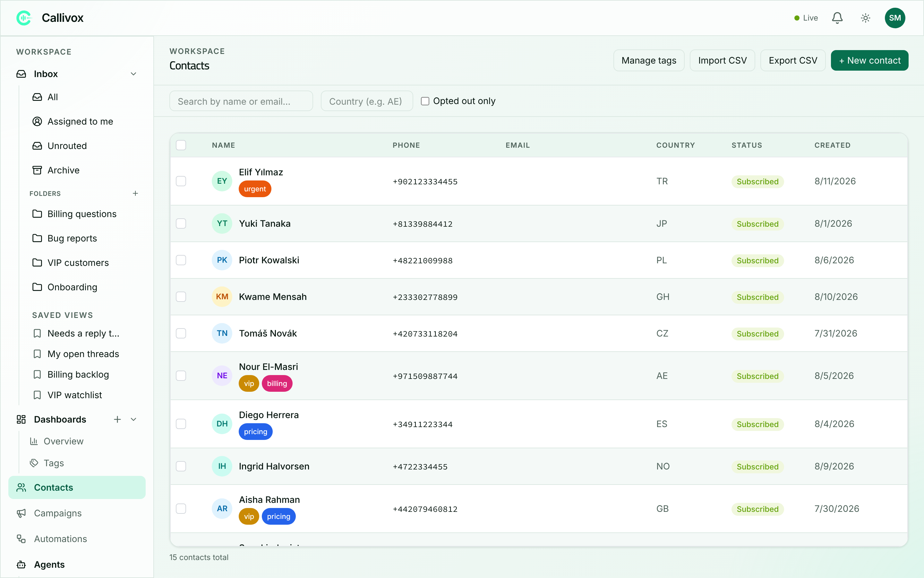Click the Manage tags button
Image resolution: width=924 pixels, height=578 pixels.
pyautogui.click(x=649, y=60)
